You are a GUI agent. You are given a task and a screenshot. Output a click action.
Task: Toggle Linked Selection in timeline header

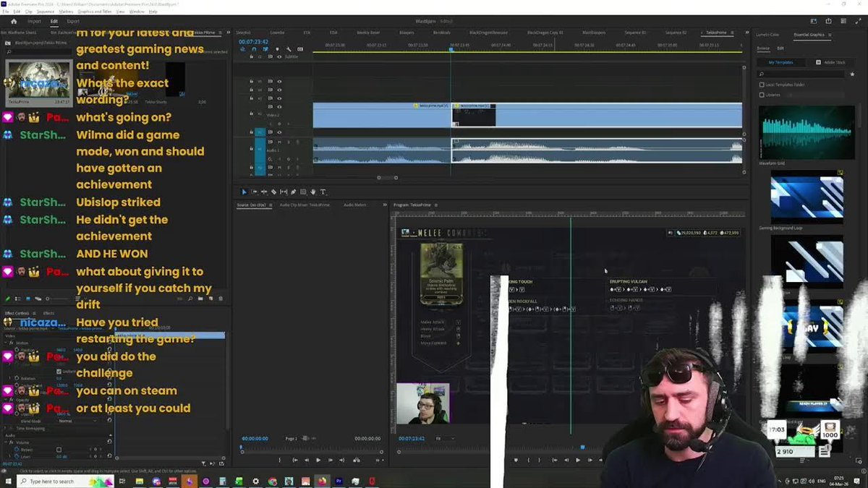click(x=265, y=49)
